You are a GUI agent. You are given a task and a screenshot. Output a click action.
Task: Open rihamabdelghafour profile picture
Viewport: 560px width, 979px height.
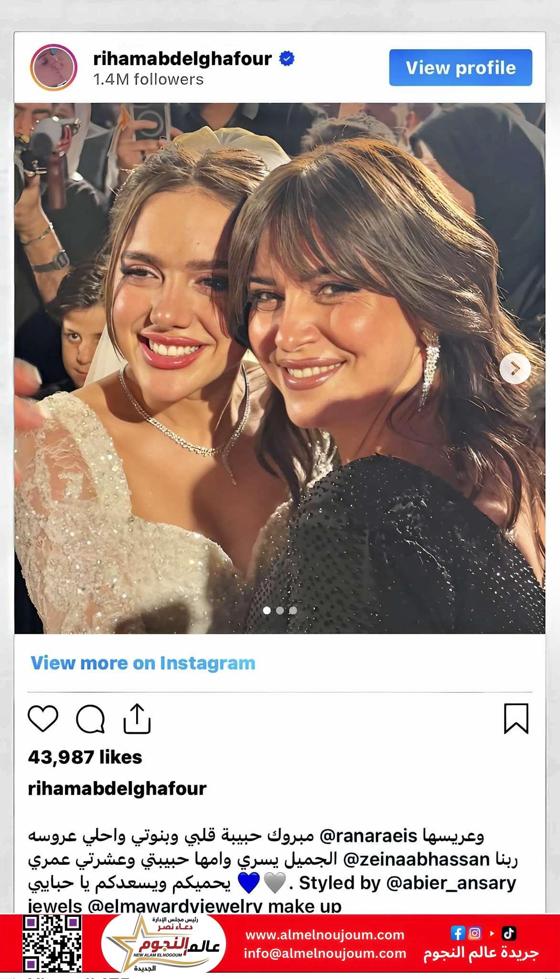pos(54,68)
